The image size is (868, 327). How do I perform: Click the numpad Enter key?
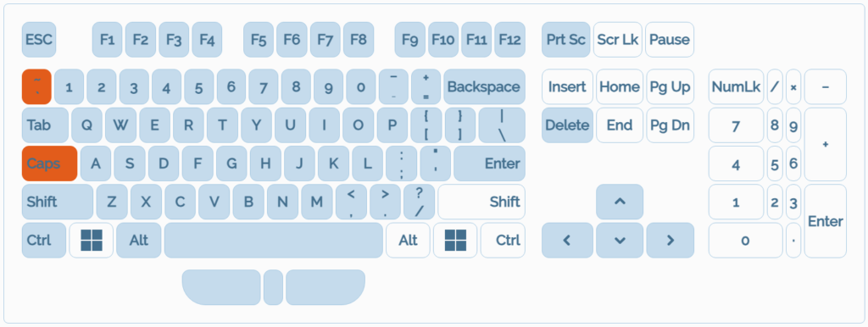pos(826,221)
